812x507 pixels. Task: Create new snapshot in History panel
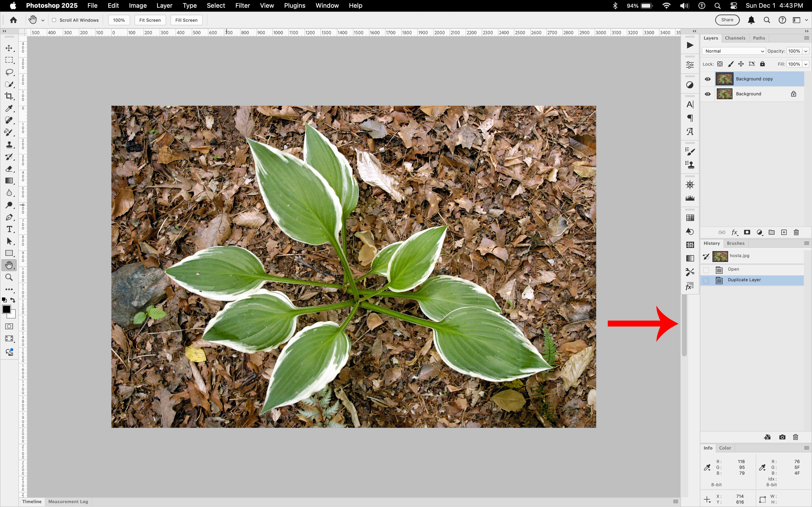point(782,437)
